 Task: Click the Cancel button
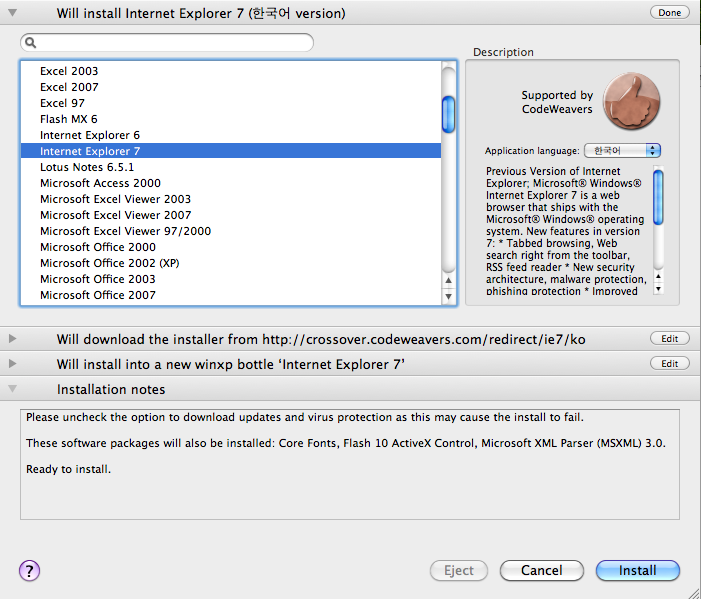point(541,570)
